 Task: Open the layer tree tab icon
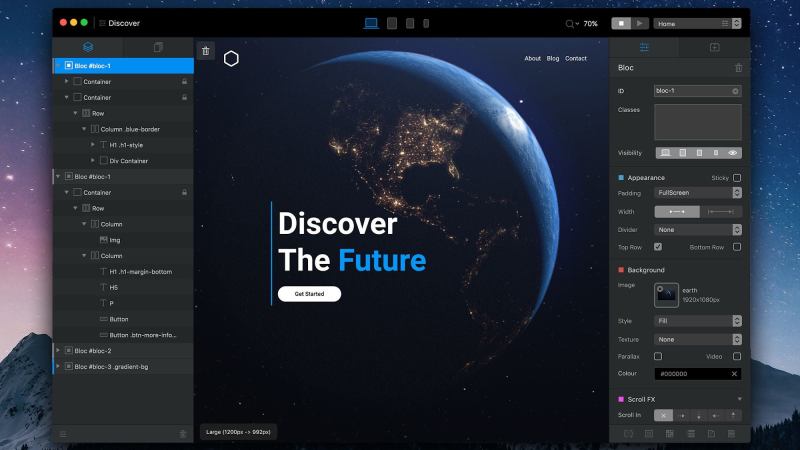pos(88,47)
